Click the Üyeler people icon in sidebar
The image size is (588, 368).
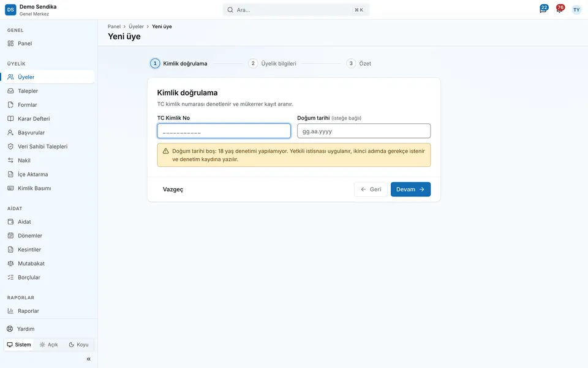tap(10, 77)
